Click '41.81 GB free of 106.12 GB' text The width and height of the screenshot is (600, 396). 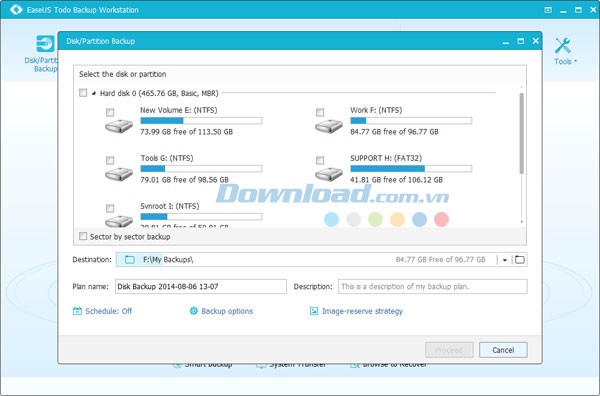(396, 179)
